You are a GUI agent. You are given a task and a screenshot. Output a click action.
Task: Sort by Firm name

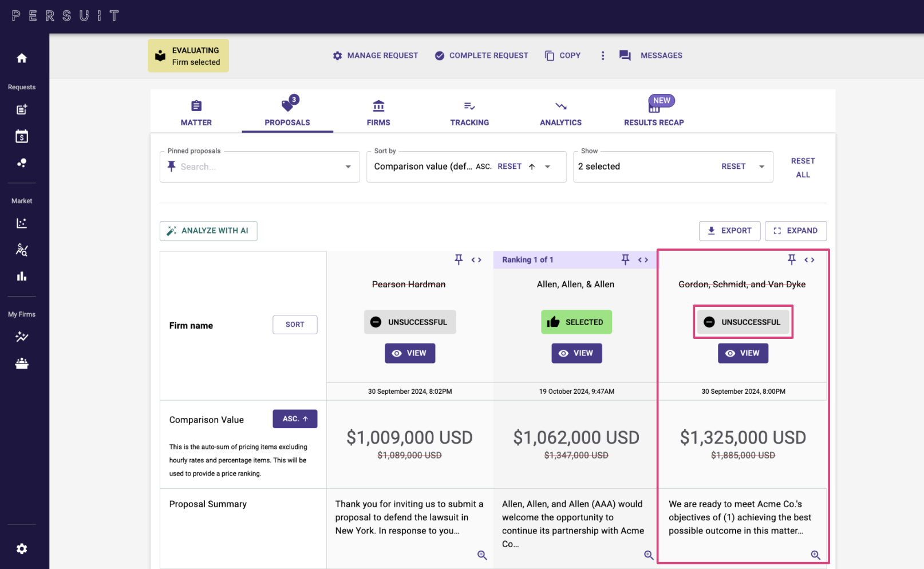click(x=295, y=325)
